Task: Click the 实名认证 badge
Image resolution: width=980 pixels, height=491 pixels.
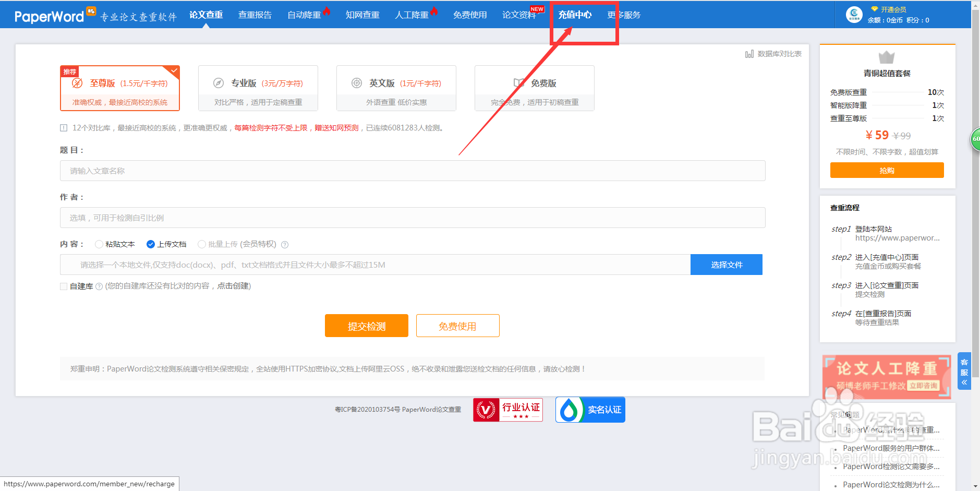Action: tap(590, 410)
